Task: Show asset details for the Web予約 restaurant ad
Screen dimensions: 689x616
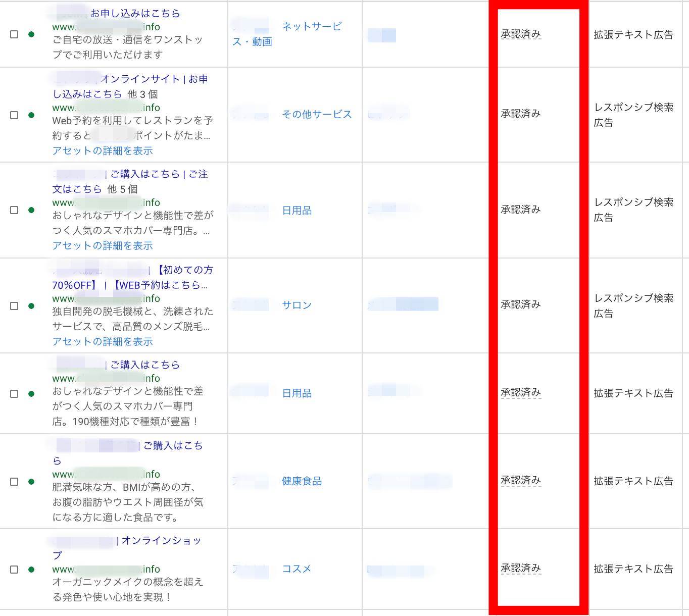Action: (103, 151)
